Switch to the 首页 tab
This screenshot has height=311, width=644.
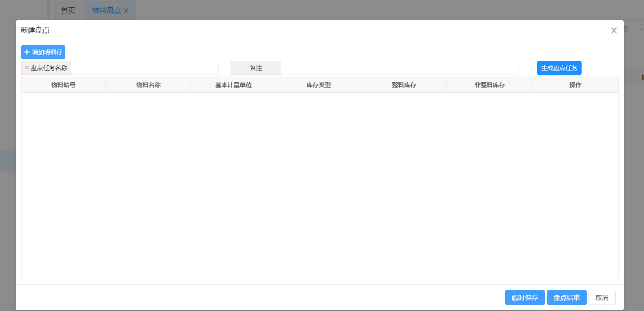tap(68, 11)
